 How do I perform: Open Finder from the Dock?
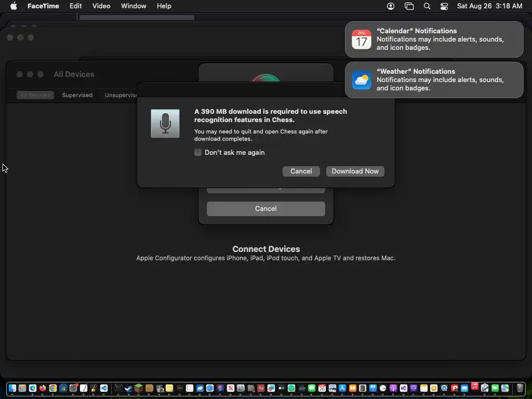point(12,388)
